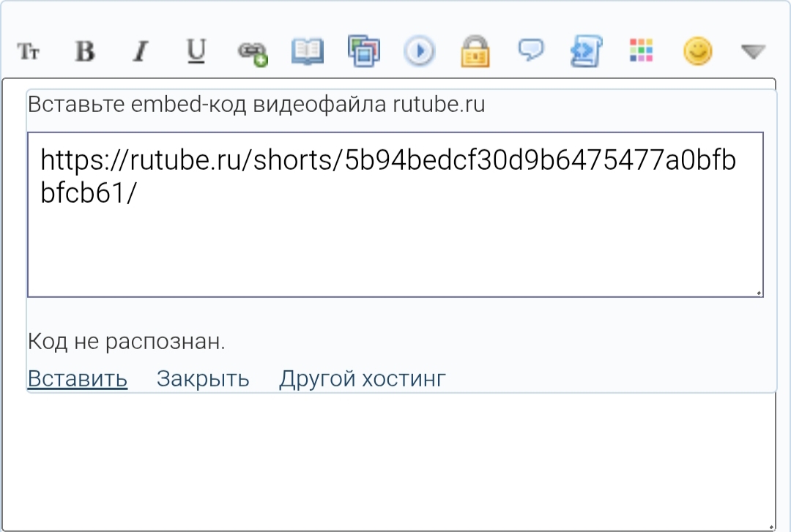The height and width of the screenshot is (532, 791).
Task: Click the code script icon
Action: tap(586, 52)
